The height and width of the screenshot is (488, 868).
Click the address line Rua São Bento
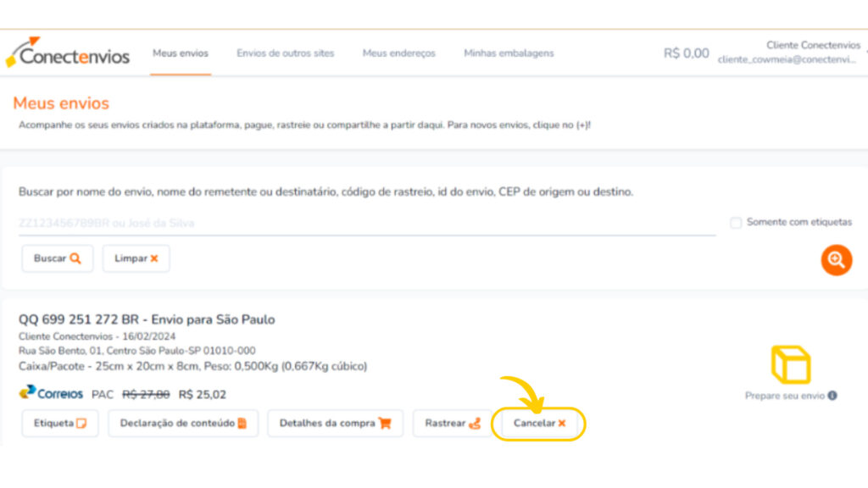(x=137, y=351)
